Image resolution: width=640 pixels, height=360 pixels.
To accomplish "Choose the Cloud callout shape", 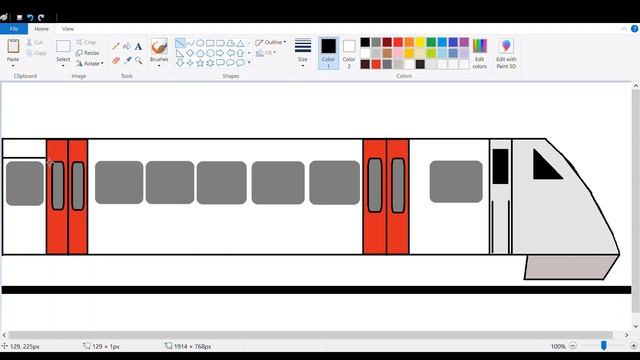I will [240, 63].
